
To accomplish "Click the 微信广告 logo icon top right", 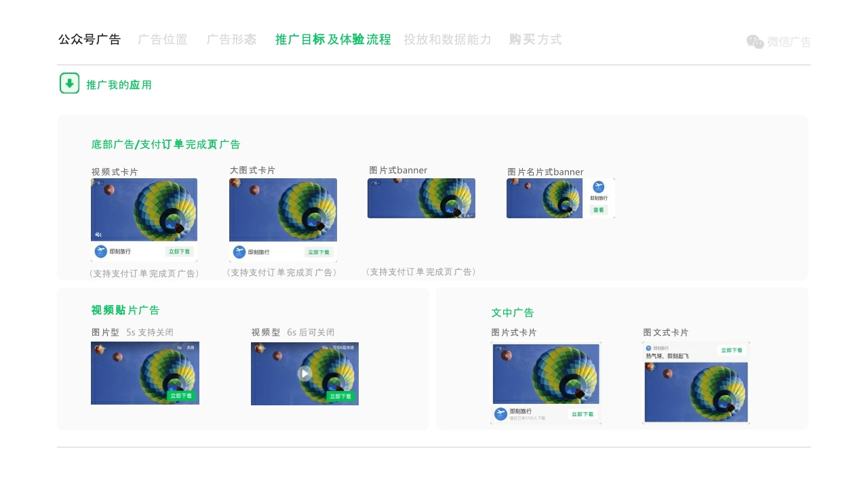I will point(754,41).
